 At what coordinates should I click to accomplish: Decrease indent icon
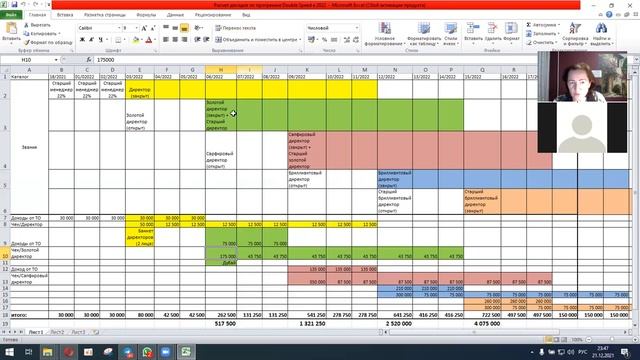pos(197,40)
